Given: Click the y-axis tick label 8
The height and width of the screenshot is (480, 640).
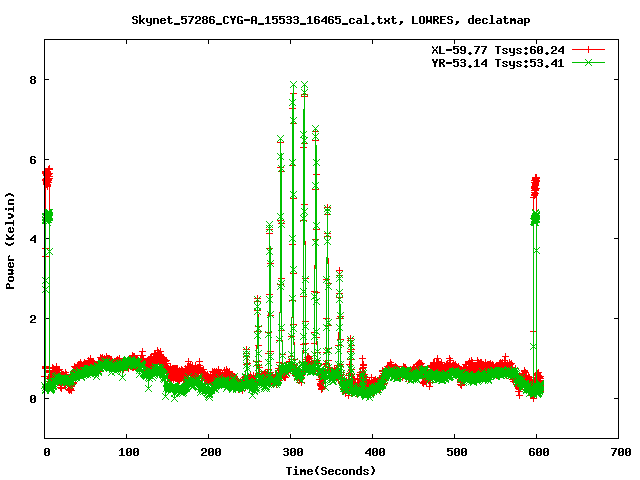Looking at the screenshot, I should [33, 80].
